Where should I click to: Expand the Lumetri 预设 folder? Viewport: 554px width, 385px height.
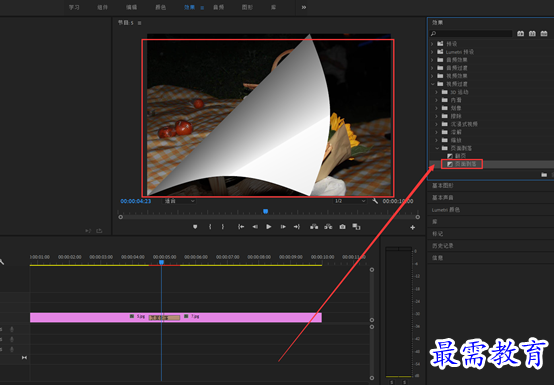[x=432, y=52]
